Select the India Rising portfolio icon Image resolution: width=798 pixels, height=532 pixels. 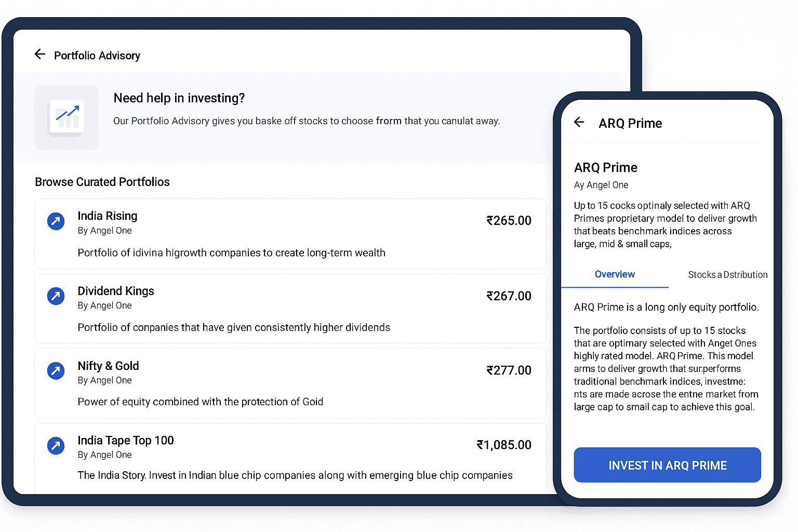tap(55, 221)
